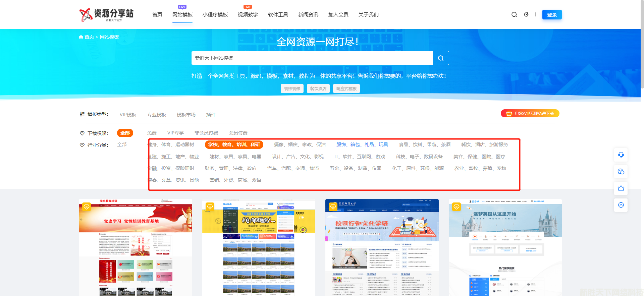
Task: Select 全部 download permission filter
Action: [x=125, y=133]
